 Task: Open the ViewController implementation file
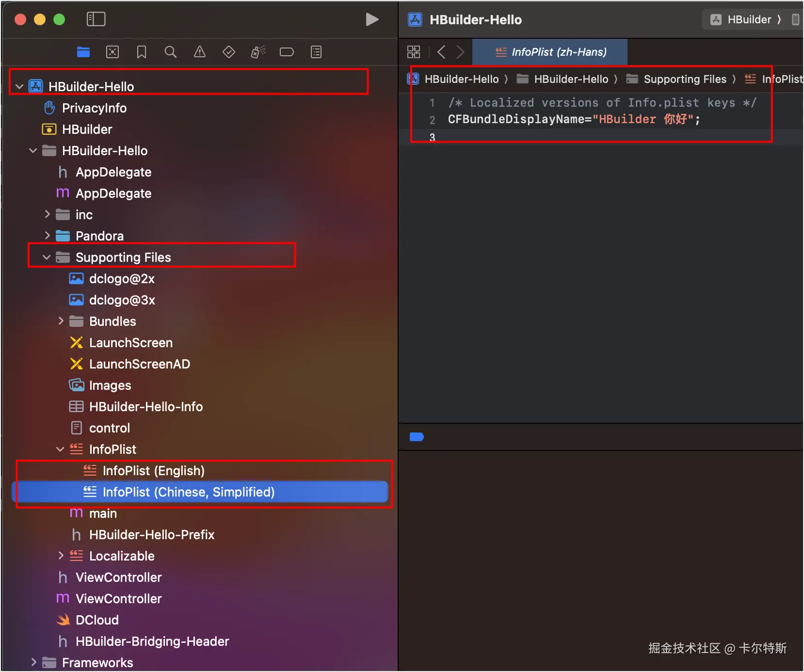pyautogui.click(x=119, y=599)
